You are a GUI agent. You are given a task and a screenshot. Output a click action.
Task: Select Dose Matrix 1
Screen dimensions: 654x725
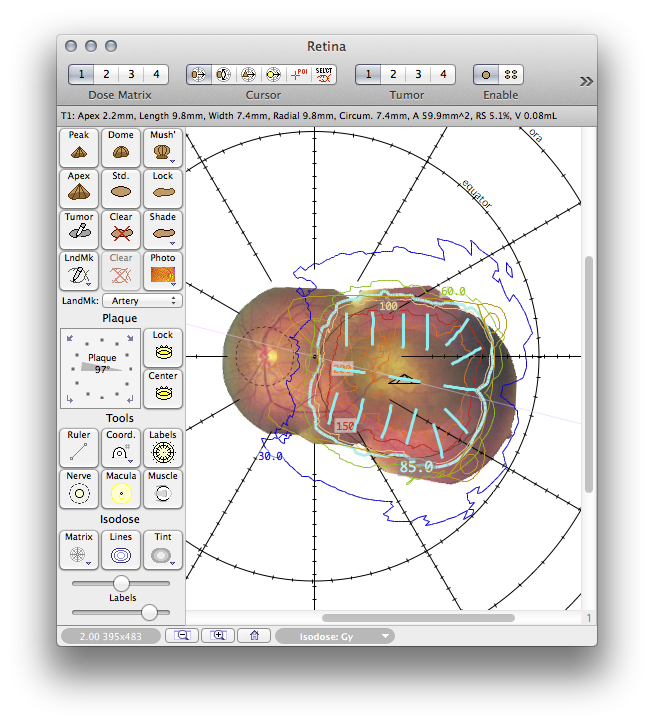pyautogui.click(x=81, y=74)
